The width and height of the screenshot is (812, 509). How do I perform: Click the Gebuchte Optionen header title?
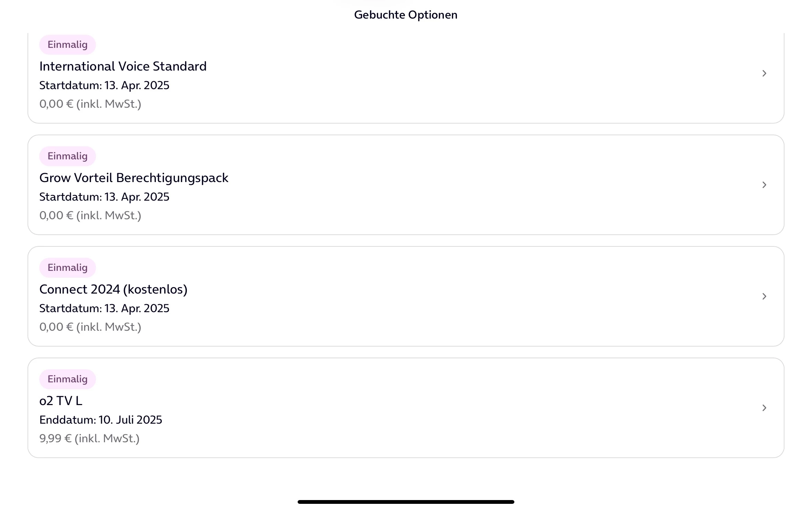click(x=406, y=15)
